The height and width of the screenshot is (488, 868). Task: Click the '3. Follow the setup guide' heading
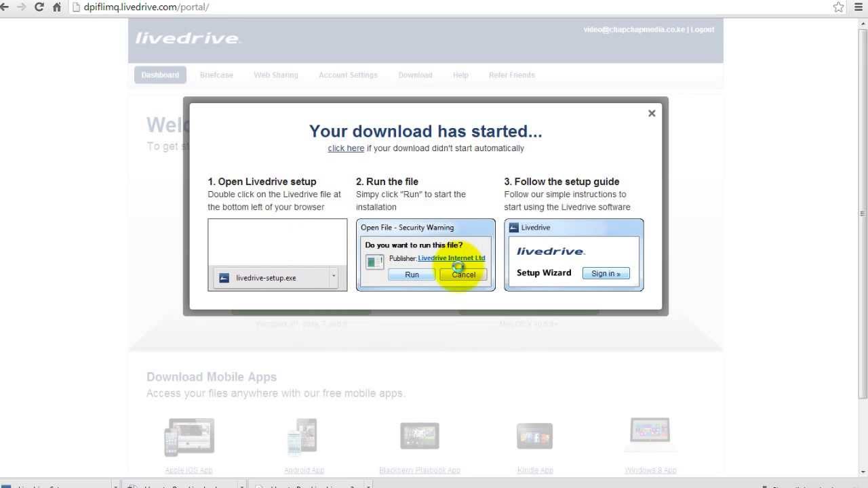point(561,182)
